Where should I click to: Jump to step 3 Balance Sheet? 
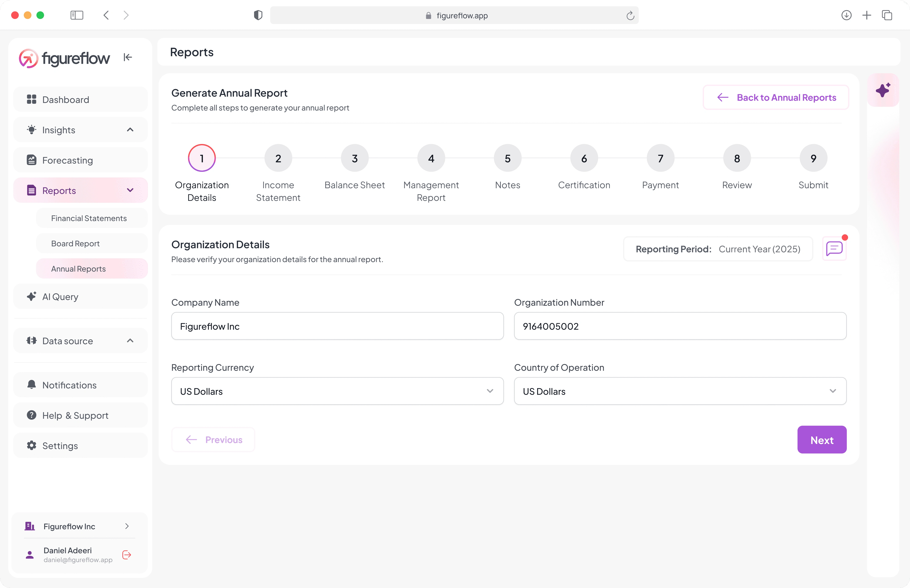coord(355,158)
